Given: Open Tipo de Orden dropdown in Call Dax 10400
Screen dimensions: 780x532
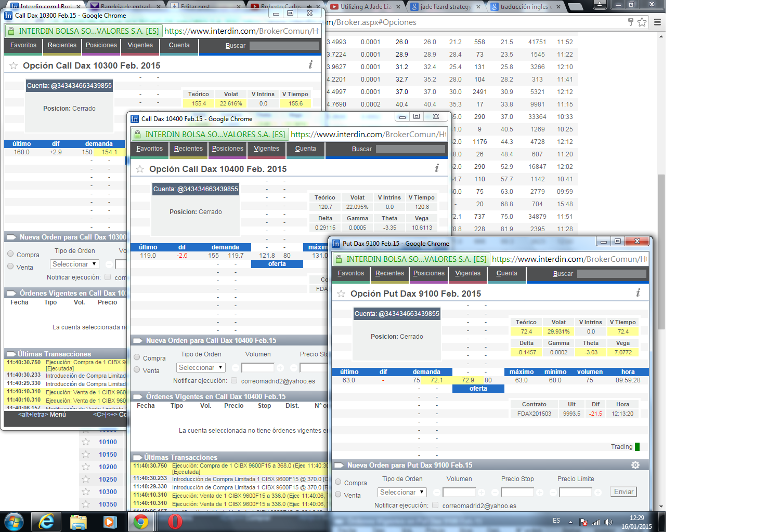Looking at the screenshot, I should tap(201, 367).
